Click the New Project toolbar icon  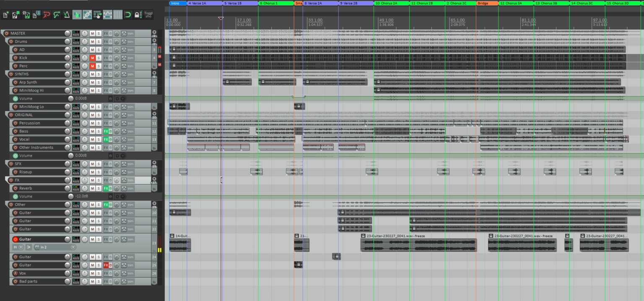point(6,15)
